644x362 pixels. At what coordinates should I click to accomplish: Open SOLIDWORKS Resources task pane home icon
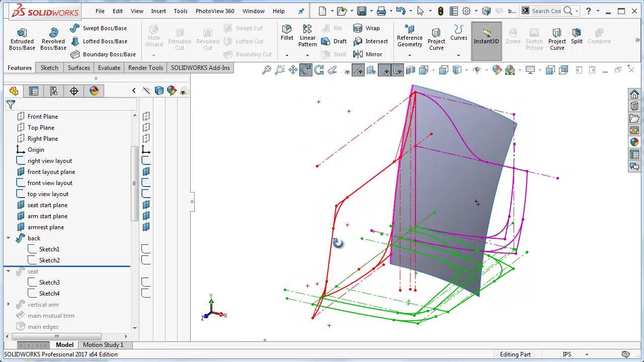point(634,94)
